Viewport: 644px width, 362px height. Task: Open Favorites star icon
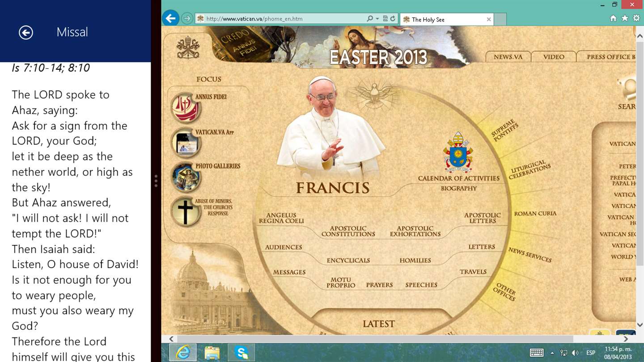point(625,18)
